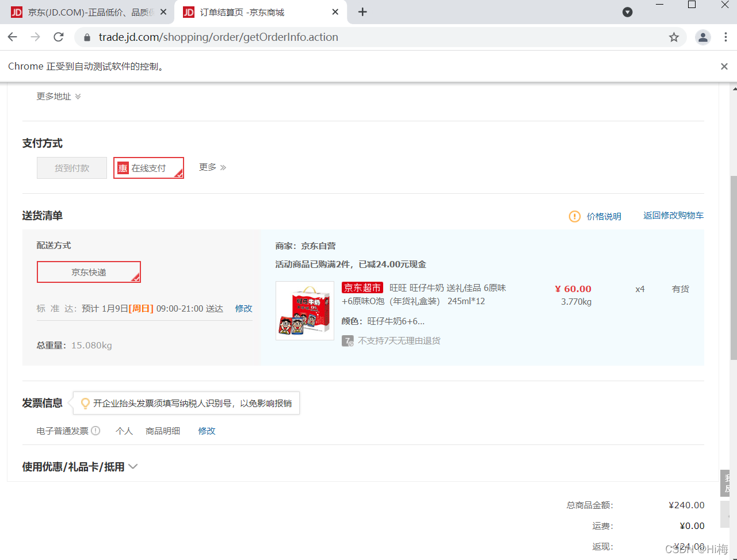The height and width of the screenshot is (560, 737).
Task: Open Chrome three-dot menu
Action: click(725, 37)
